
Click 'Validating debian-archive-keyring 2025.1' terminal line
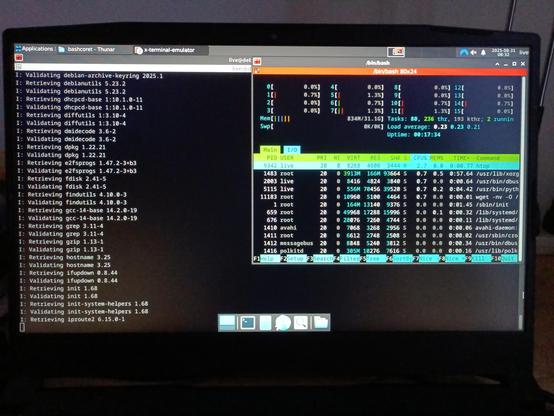89,76
